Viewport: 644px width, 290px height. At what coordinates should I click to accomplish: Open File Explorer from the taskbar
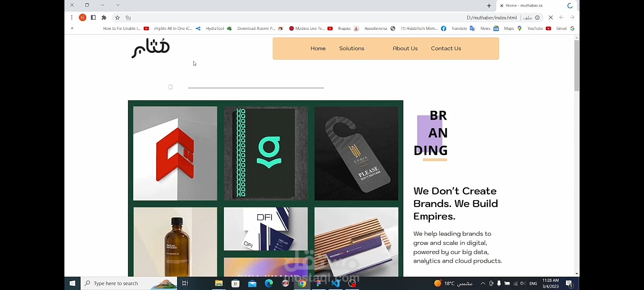click(x=219, y=284)
